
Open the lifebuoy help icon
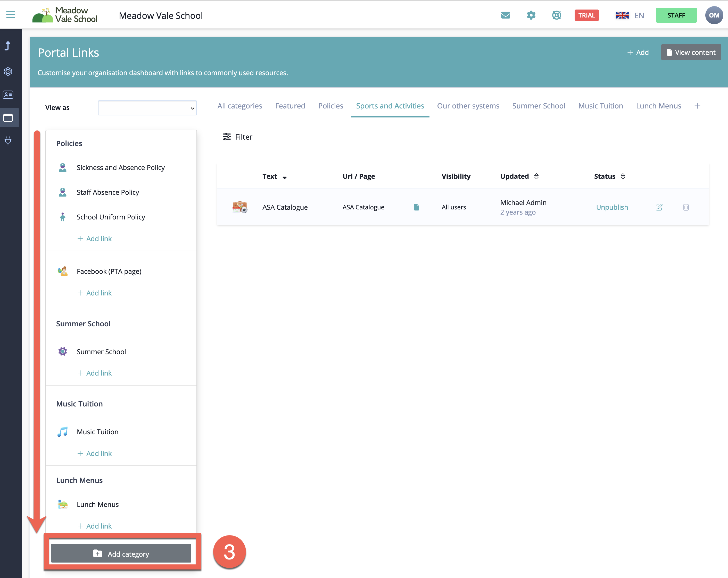[x=557, y=15]
